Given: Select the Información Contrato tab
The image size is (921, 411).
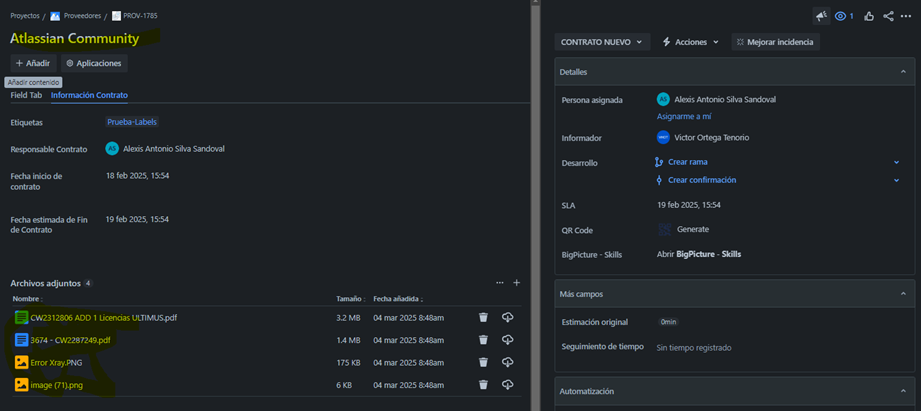Looking at the screenshot, I should point(89,95).
